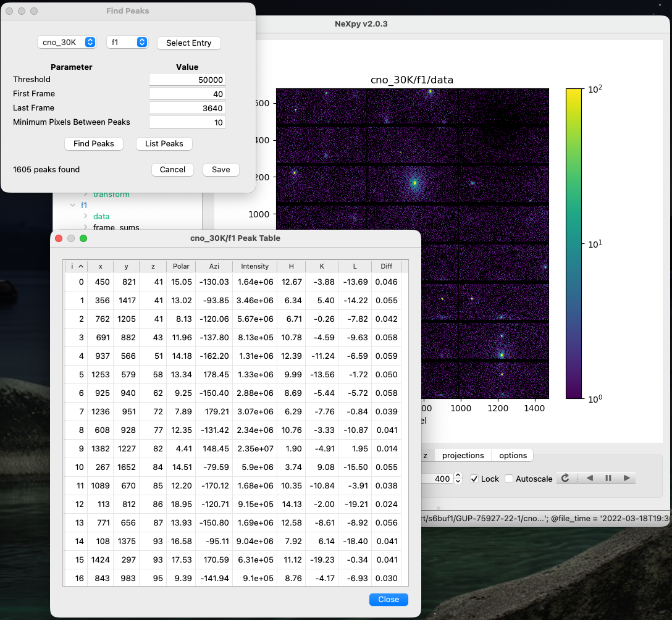Image resolution: width=672 pixels, height=620 pixels.
Task: Click x value 1253 in row 5
Action: click(100, 374)
